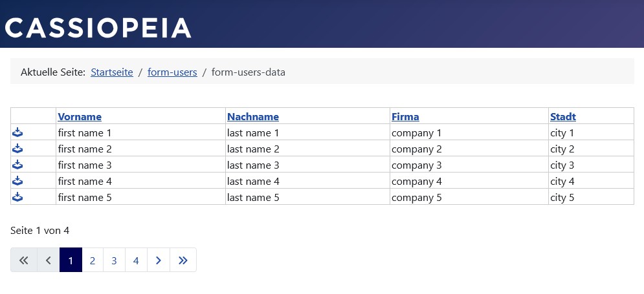Click download icon for first name 2 row
The height and width of the screenshot is (294, 644).
tap(17, 149)
